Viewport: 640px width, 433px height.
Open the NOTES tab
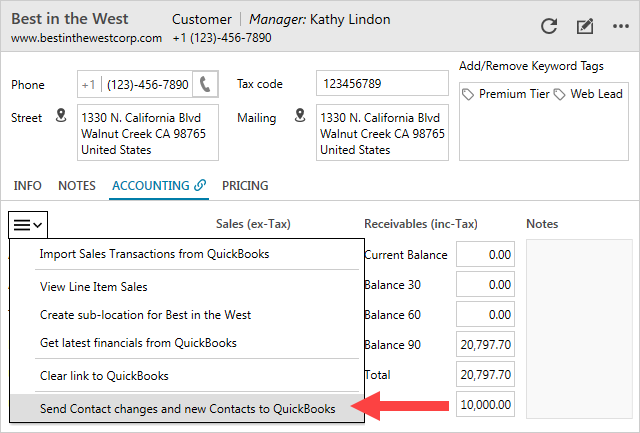(x=77, y=186)
